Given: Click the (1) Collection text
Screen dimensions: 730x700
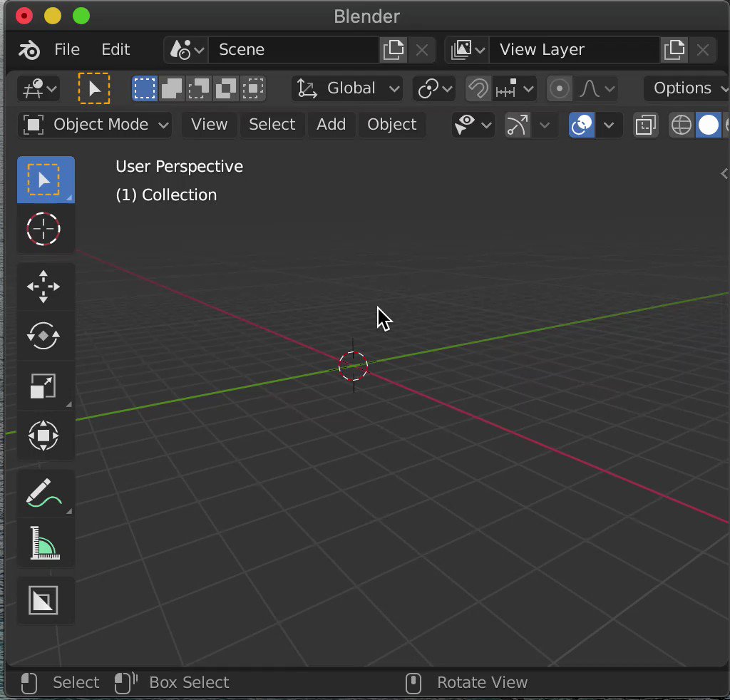Looking at the screenshot, I should 166,195.
